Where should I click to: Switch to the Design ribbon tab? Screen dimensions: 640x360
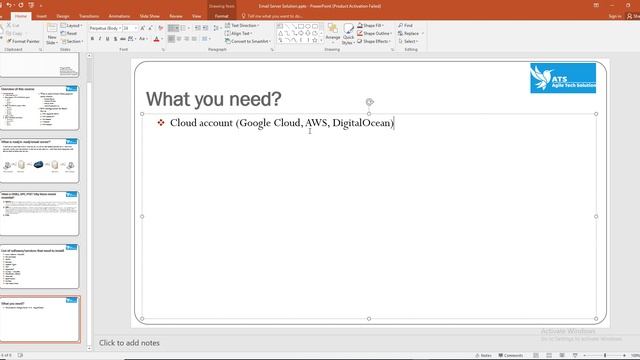click(62, 16)
